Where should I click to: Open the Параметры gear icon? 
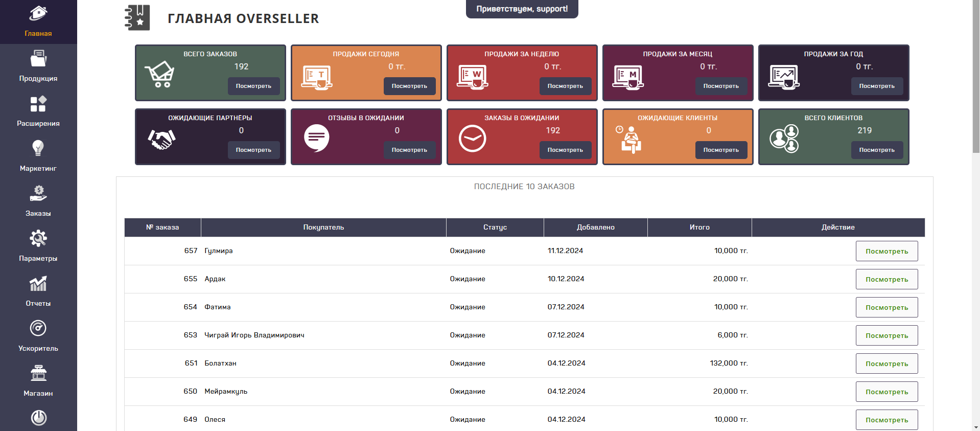click(x=38, y=238)
